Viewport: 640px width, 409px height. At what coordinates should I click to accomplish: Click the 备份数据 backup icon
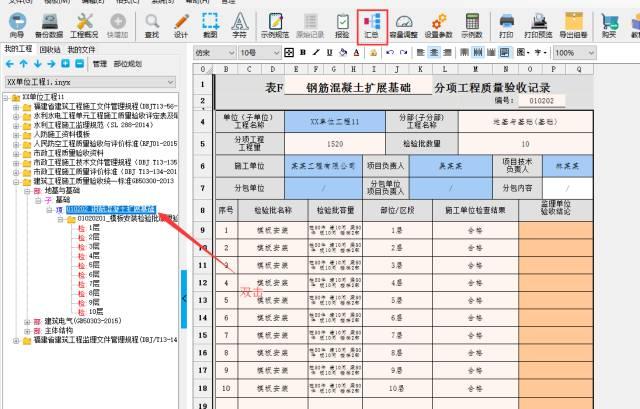click(x=49, y=25)
